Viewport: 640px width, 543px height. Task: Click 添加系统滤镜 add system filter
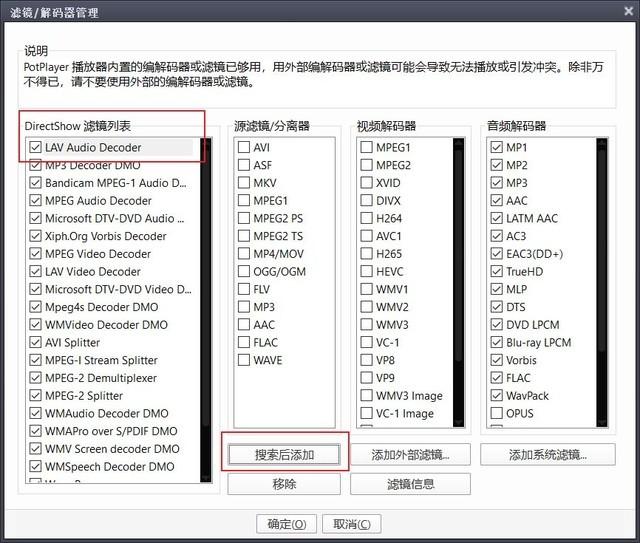coord(547,455)
